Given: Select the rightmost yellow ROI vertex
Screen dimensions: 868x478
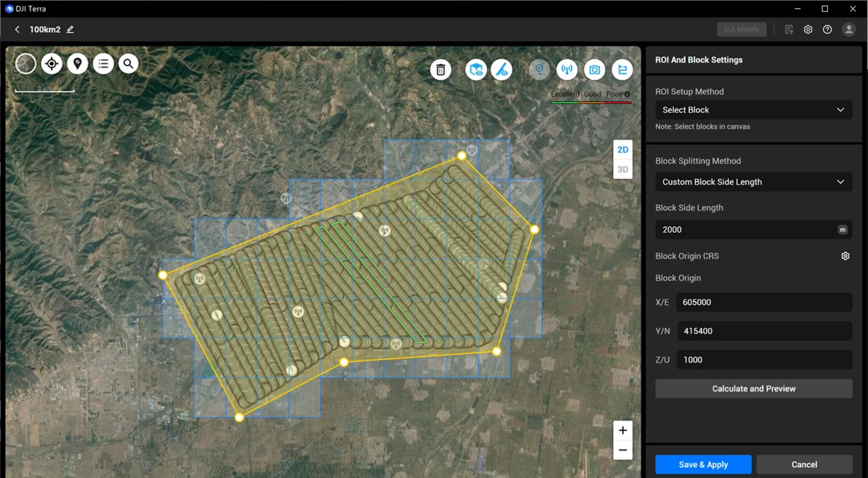Looking at the screenshot, I should click(534, 230).
